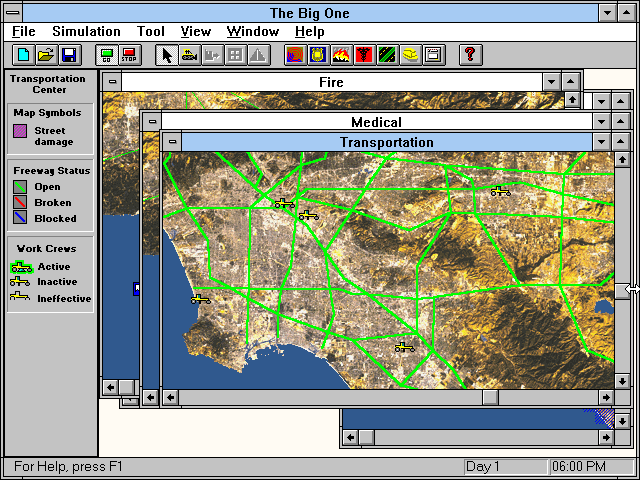Click the Broken freeway legend swatch

click(20, 202)
